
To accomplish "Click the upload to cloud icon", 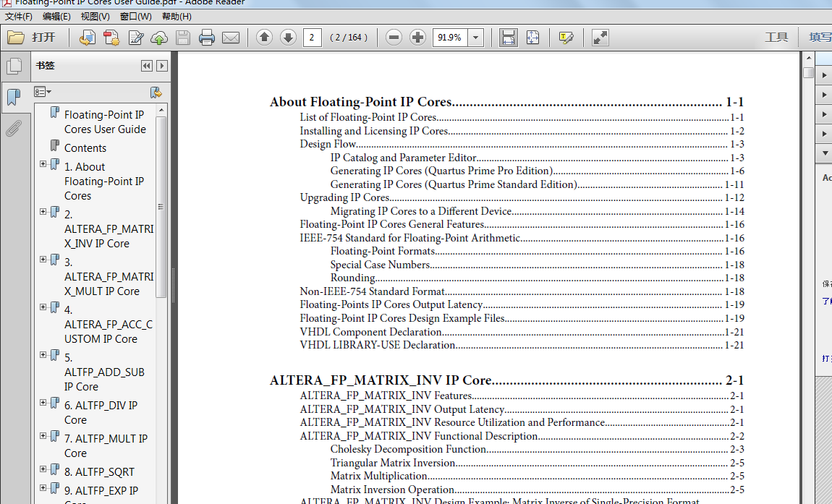I will (159, 37).
